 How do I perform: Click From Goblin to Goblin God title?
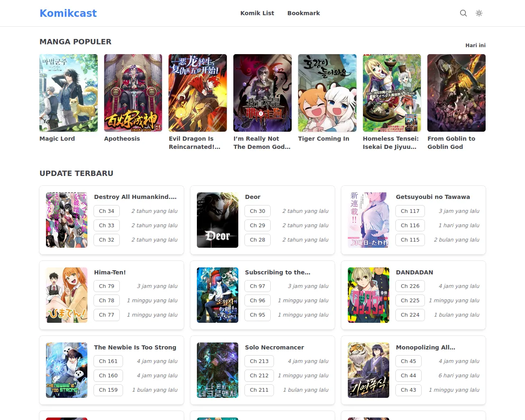(x=451, y=143)
